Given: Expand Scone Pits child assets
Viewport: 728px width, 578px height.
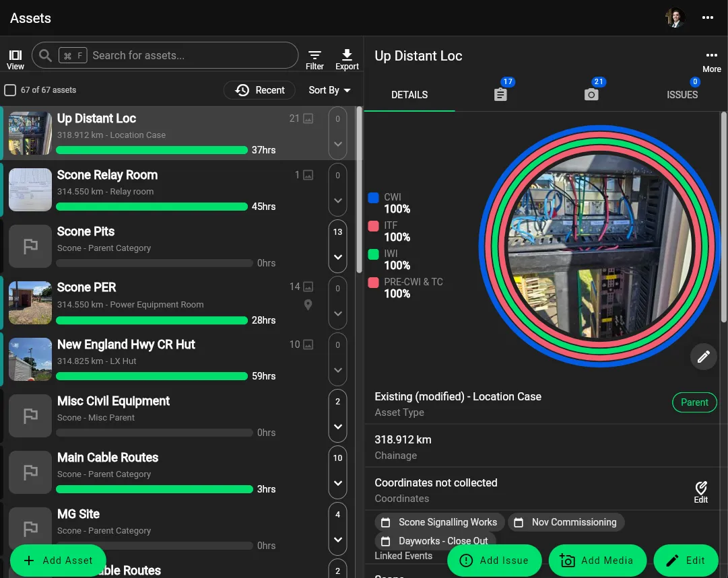Looking at the screenshot, I should [337, 257].
